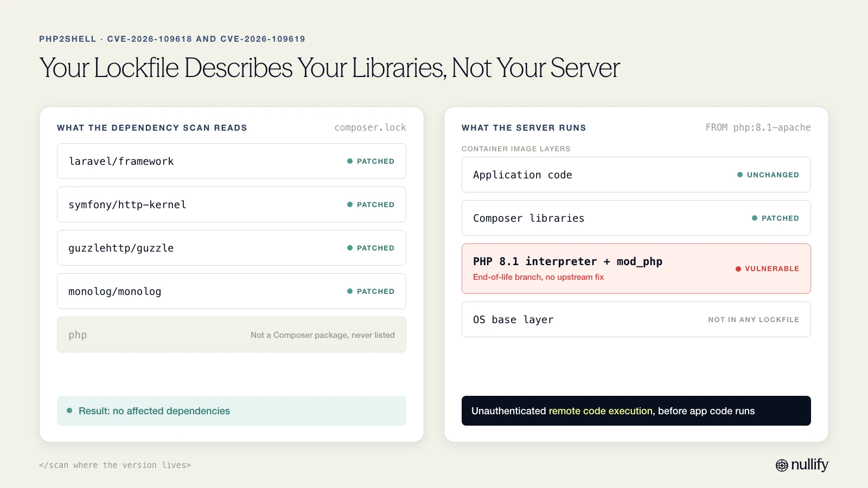The height and width of the screenshot is (488, 868).
Task: Select the guzzlehttp/guzzle package name
Action: click(x=121, y=248)
